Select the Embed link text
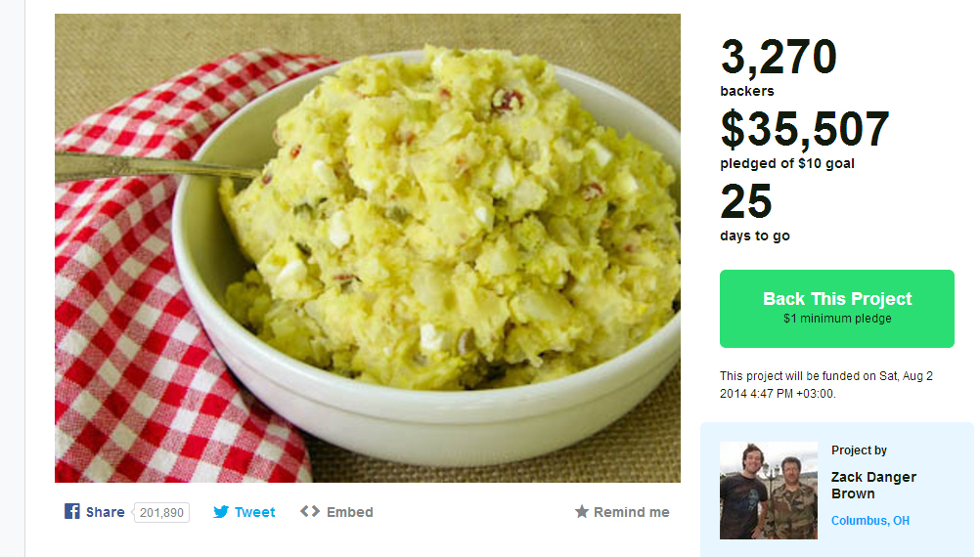 coord(349,512)
